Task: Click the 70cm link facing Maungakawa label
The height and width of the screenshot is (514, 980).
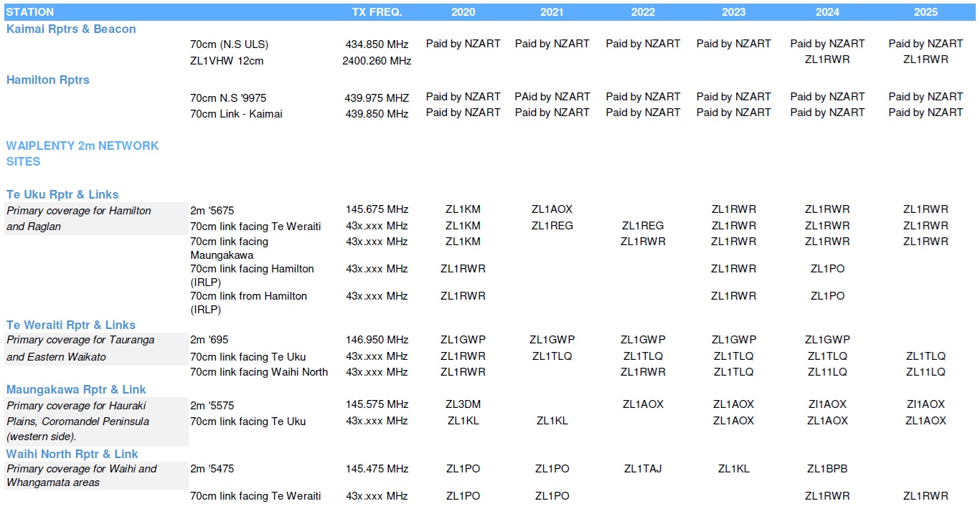Action: click(229, 248)
